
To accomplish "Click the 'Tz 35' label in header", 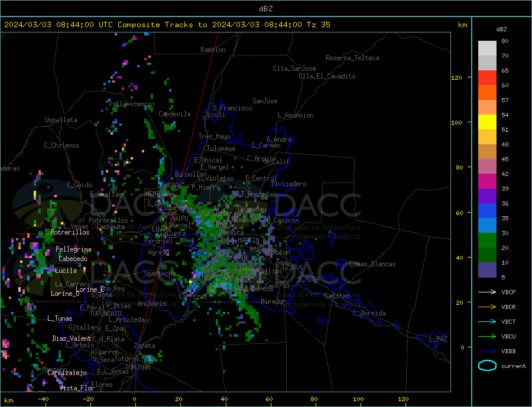I will [318, 25].
